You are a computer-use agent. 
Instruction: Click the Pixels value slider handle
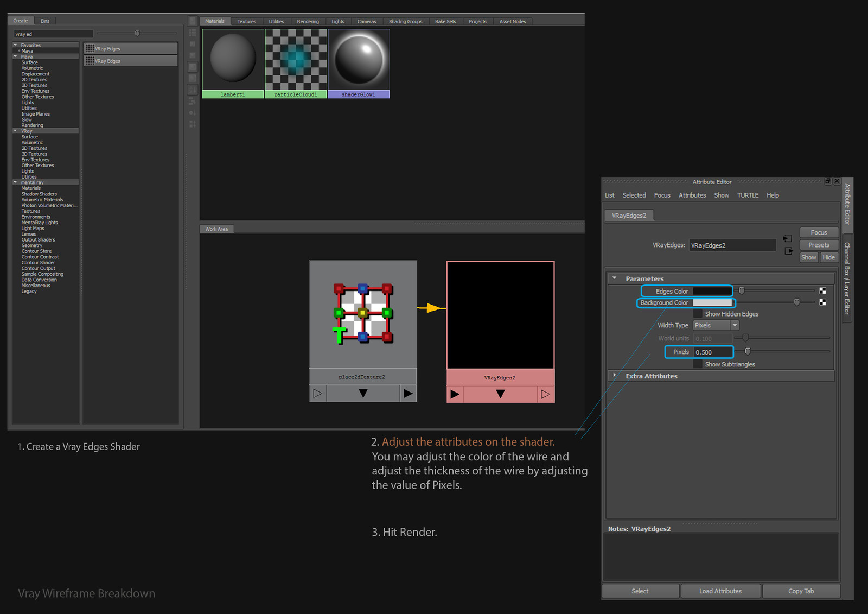[x=748, y=351]
